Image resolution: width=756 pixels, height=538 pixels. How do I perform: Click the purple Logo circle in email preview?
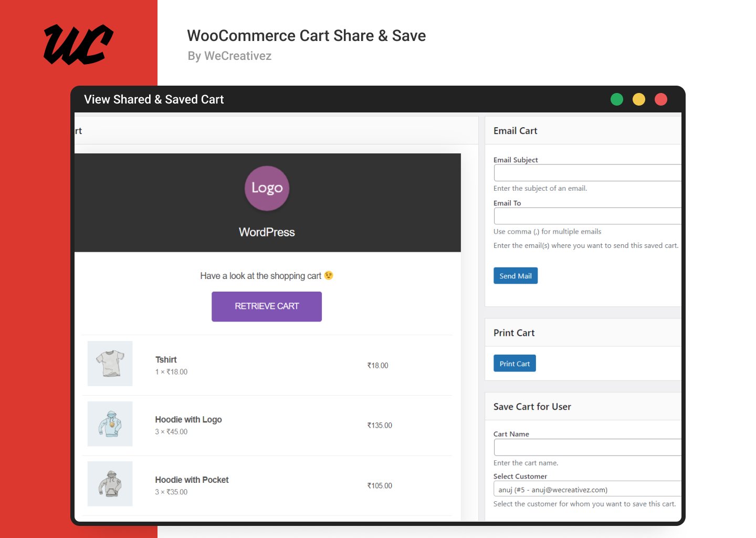coord(267,188)
